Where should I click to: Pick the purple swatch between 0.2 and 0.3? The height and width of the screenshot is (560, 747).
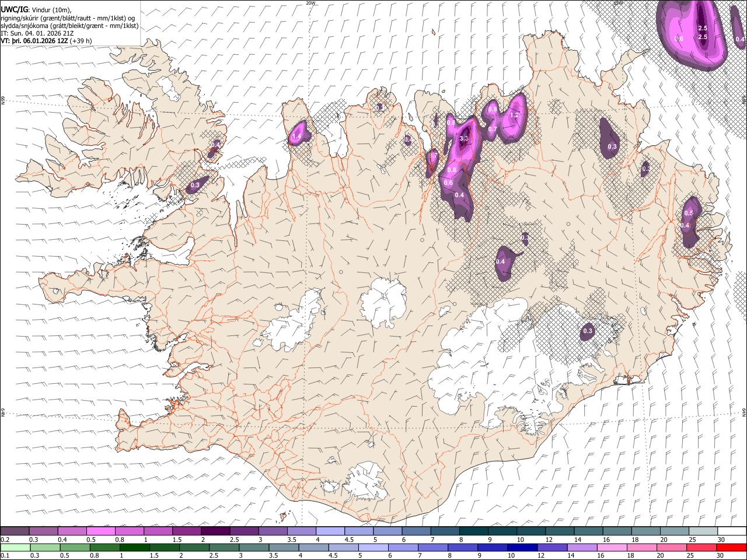pos(15,531)
